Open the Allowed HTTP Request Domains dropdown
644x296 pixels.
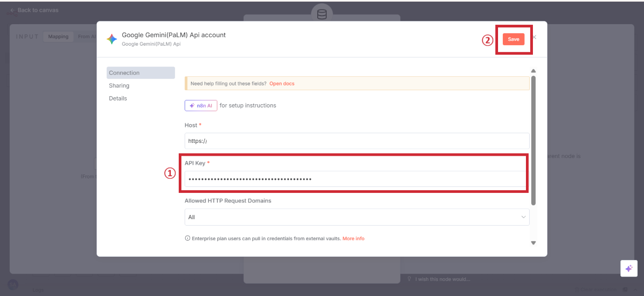pos(356,217)
